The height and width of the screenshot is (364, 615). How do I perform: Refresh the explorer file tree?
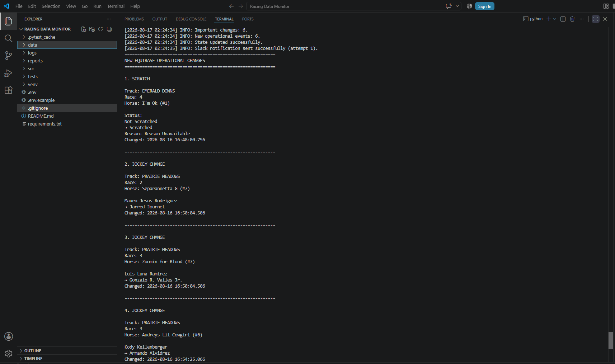[100, 29]
